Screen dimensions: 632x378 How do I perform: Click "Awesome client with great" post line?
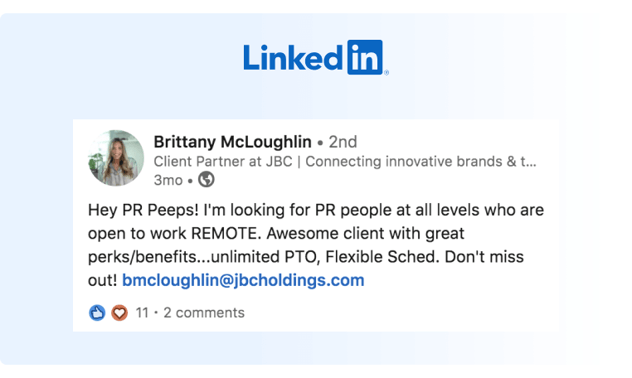click(366, 234)
